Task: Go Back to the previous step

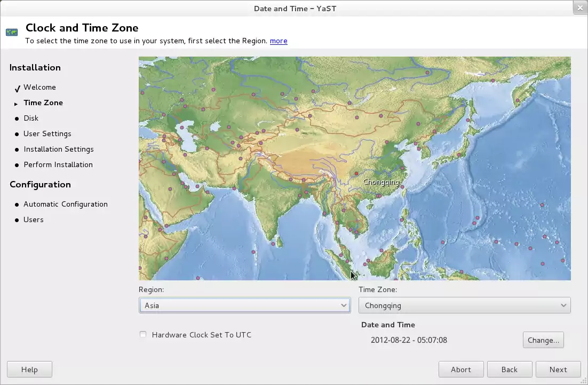Action: coord(509,370)
